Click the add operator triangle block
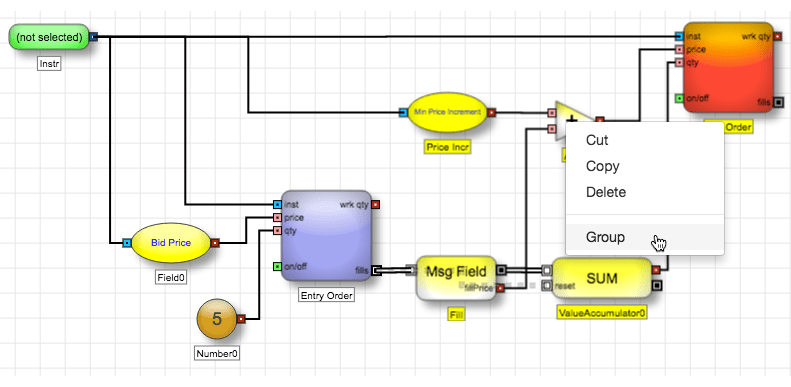 pos(571,121)
